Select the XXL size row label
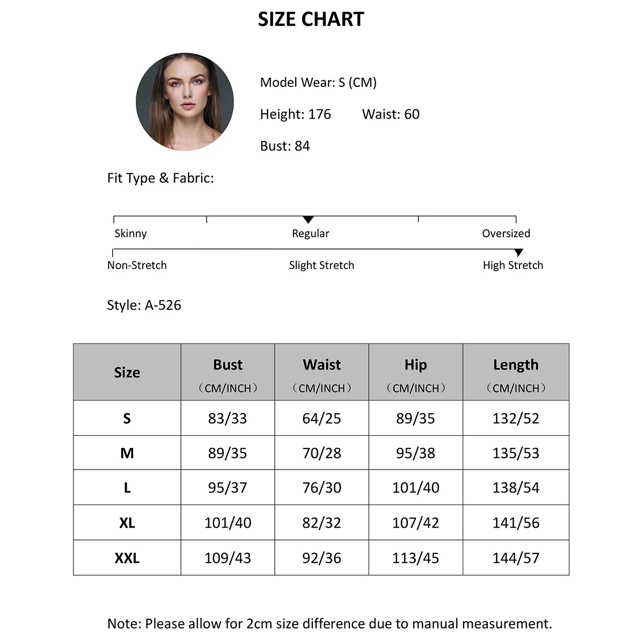This screenshot has width=644, height=644. pyautogui.click(x=127, y=558)
